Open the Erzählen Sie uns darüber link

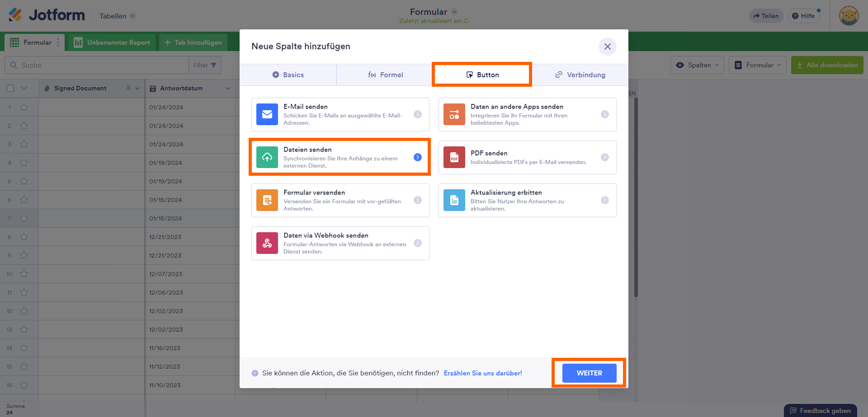[x=483, y=373]
